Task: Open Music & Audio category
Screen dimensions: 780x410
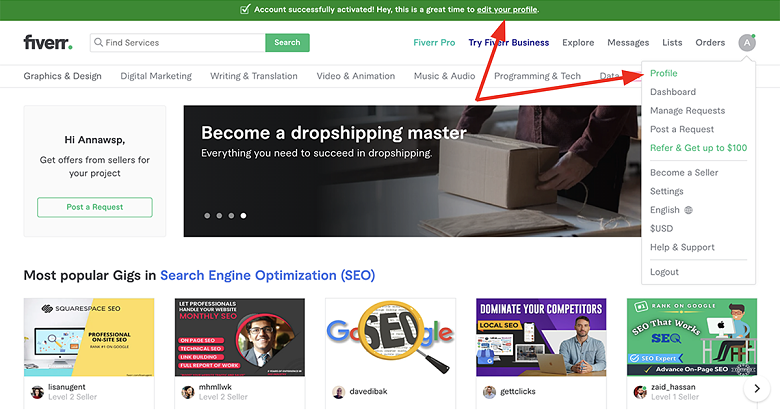Action: pos(444,76)
